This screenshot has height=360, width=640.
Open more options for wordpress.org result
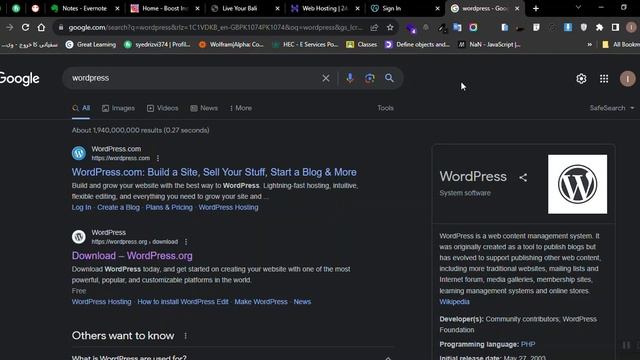[x=186, y=242]
